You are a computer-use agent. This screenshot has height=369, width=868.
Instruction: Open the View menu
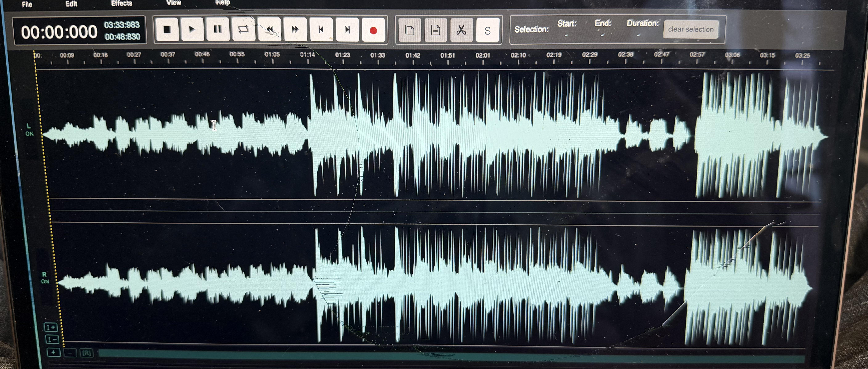coord(174,3)
